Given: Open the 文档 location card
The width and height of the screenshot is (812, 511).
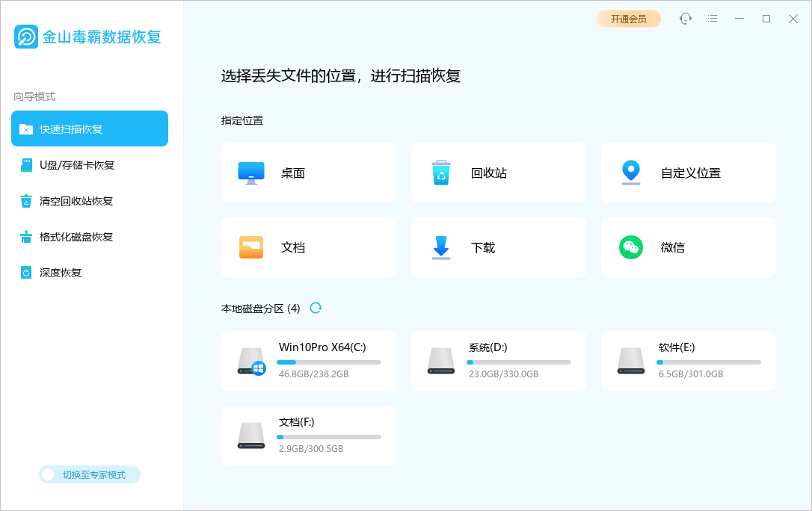Looking at the screenshot, I should tap(309, 247).
